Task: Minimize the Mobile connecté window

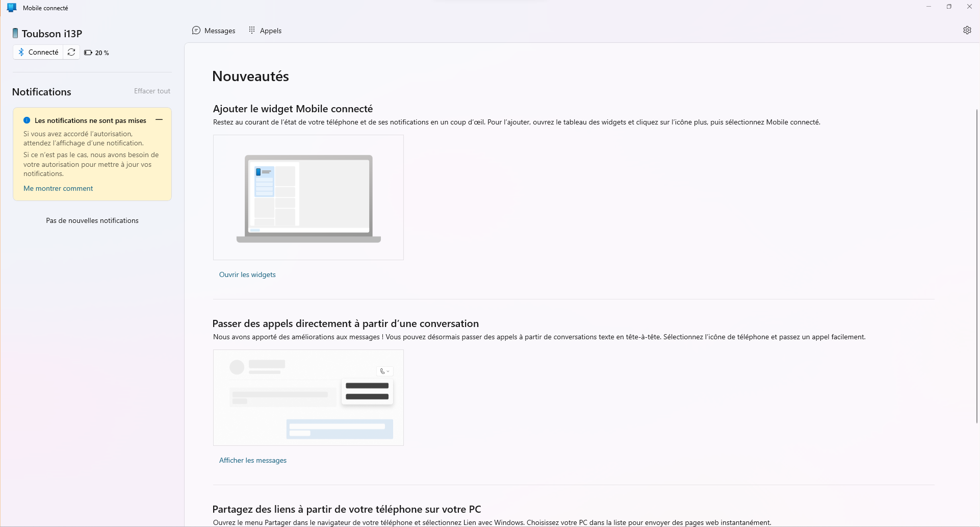Action: [x=929, y=7]
